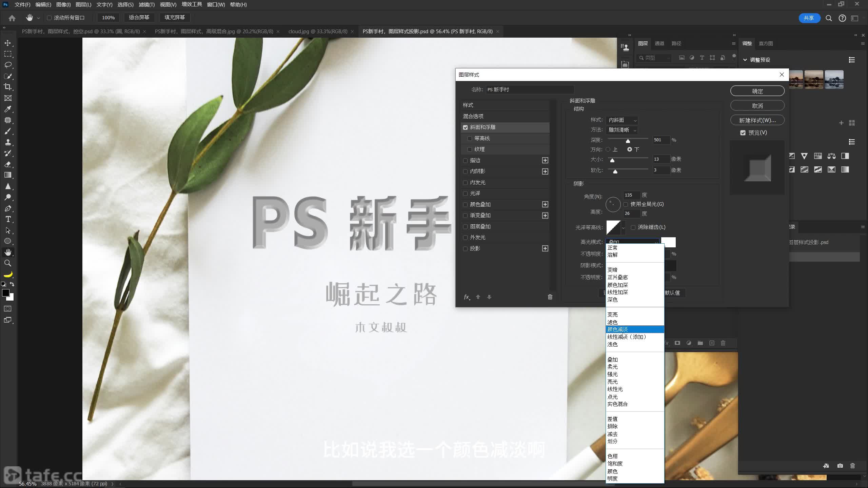Select the Lasso tool
The image size is (868, 488).
[x=7, y=65]
